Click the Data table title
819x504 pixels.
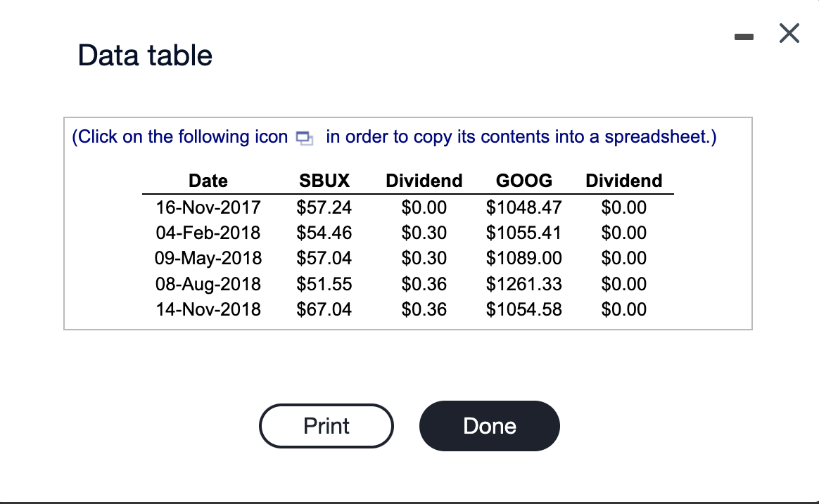(145, 56)
